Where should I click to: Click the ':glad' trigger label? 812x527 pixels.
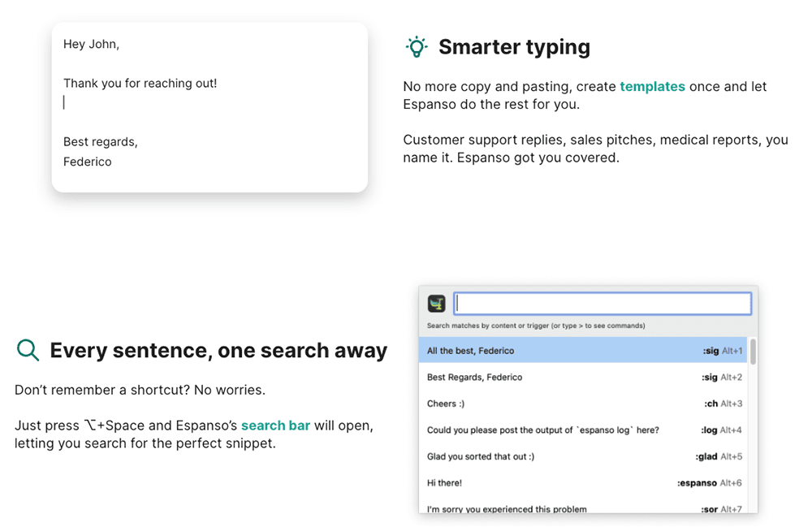(x=706, y=456)
